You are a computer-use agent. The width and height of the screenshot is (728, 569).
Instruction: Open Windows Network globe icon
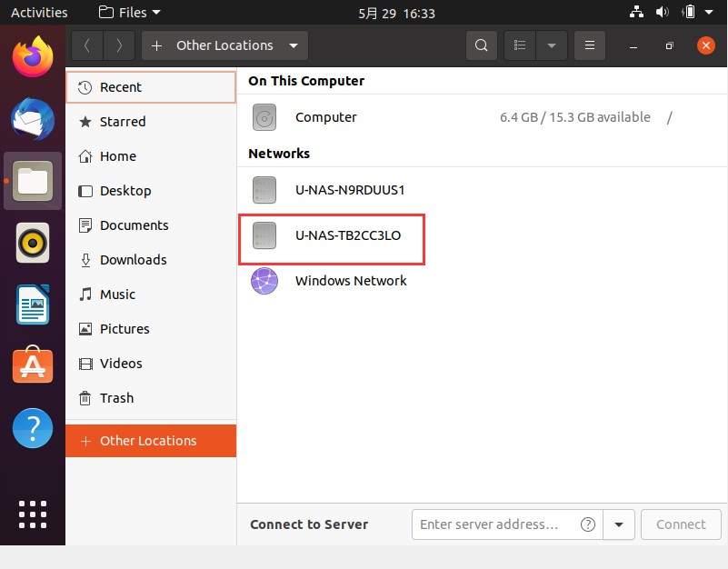tap(264, 281)
